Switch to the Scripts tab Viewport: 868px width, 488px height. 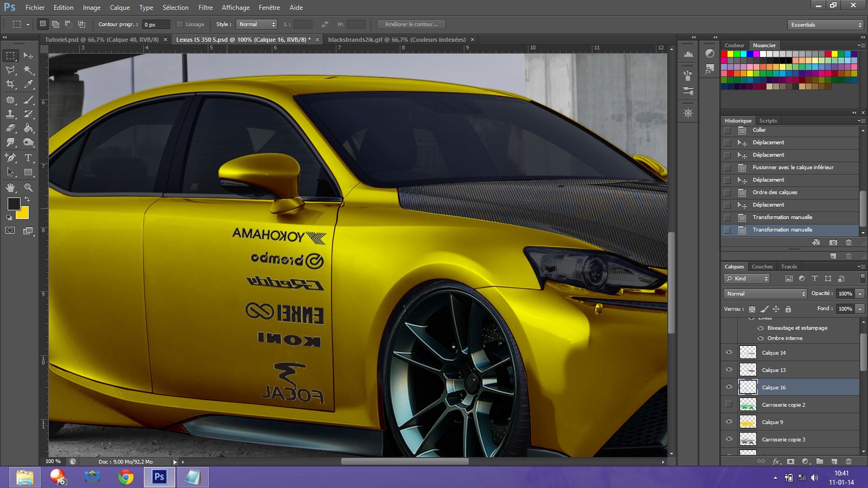(768, 120)
